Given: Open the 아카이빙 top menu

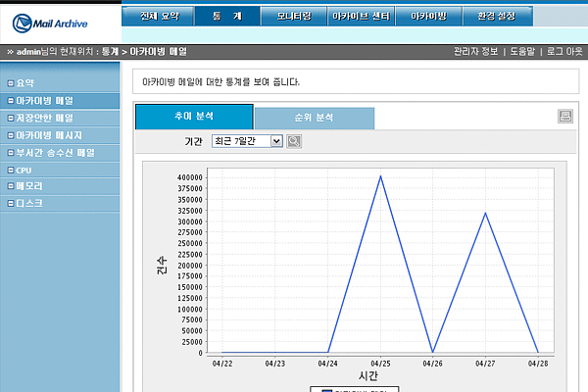Looking at the screenshot, I should pos(428,16).
